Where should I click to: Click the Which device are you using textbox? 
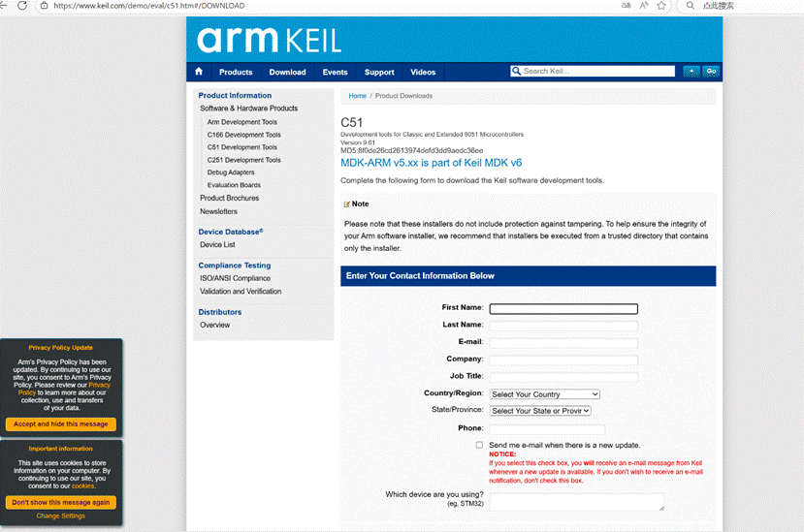(577, 501)
